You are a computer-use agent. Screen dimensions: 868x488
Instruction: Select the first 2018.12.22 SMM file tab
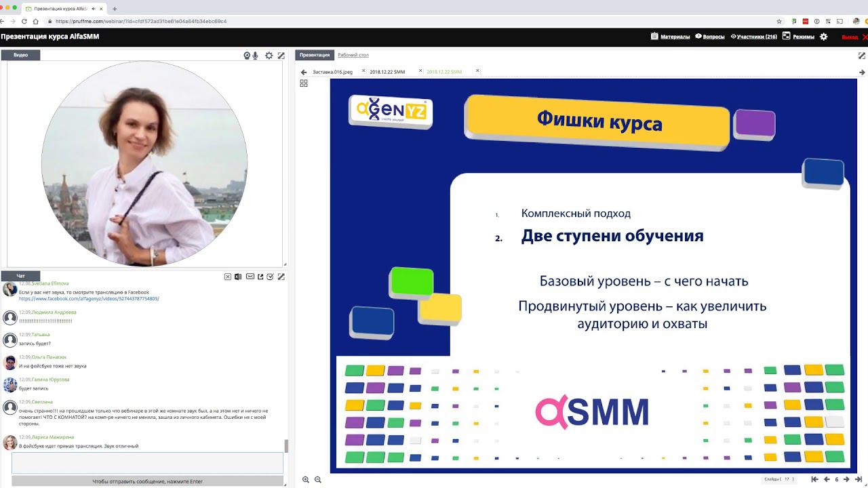coord(387,71)
